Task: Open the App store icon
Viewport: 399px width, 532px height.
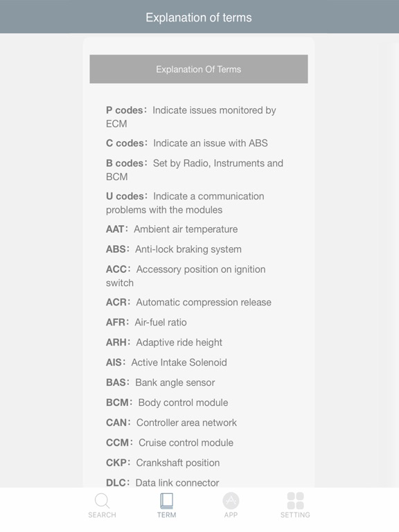Action: pyautogui.click(x=231, y=501)
